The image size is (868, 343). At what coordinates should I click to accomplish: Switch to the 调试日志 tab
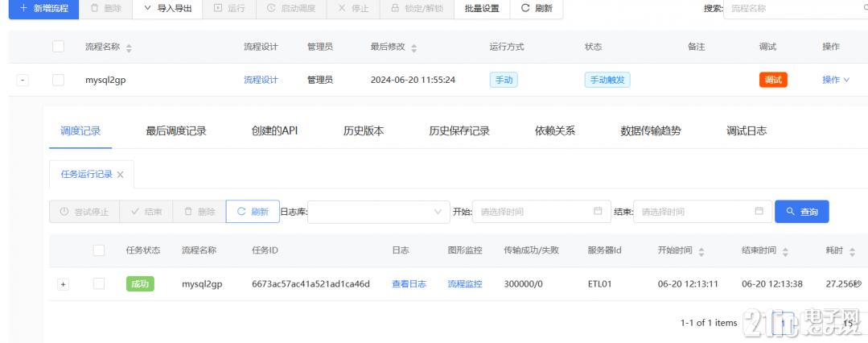[747, 131]
